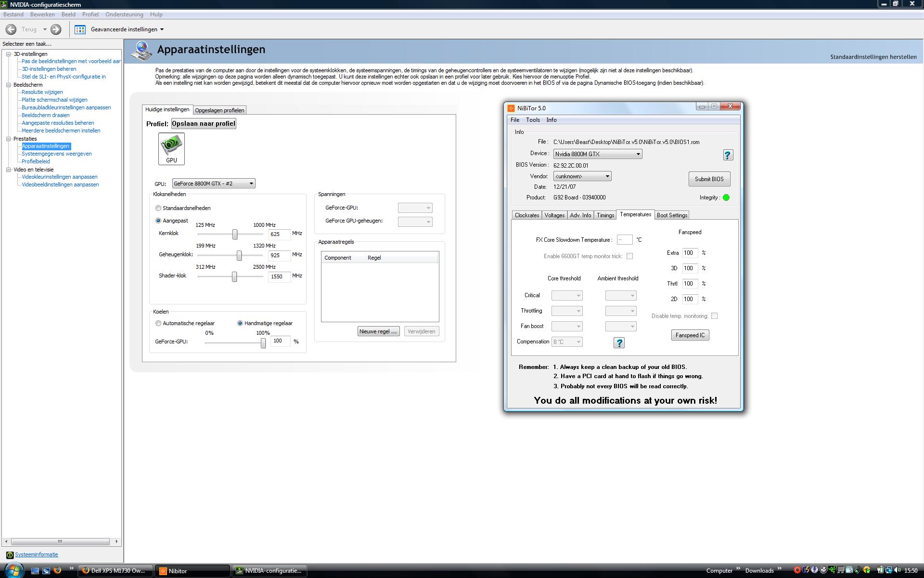Open the Boot Settings tab
Viewport: 924px width, 578px height.
(x=672, y=215)
